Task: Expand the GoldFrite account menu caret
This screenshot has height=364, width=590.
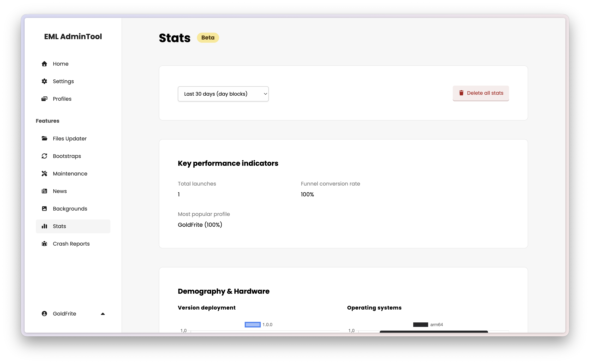Action: pyautogui.click(x=103, y=314)
